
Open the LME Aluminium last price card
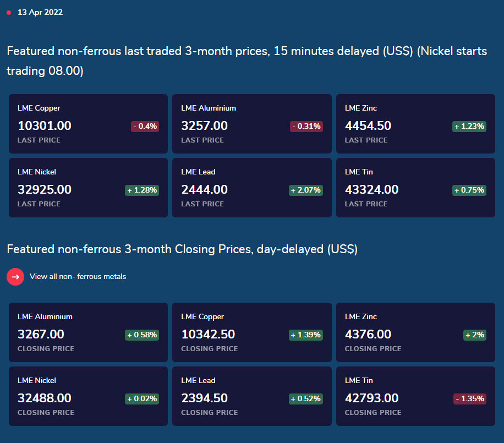pyautogui.click(x=252, y=124)
